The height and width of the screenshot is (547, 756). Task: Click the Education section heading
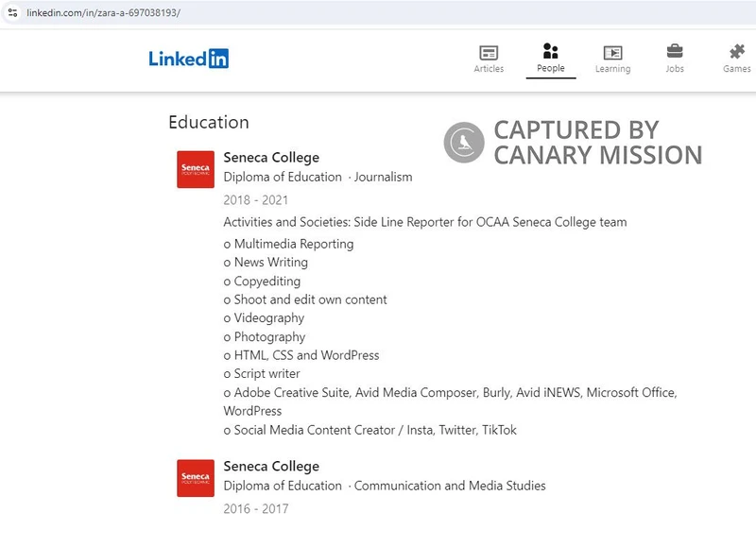tap(208, 123)
